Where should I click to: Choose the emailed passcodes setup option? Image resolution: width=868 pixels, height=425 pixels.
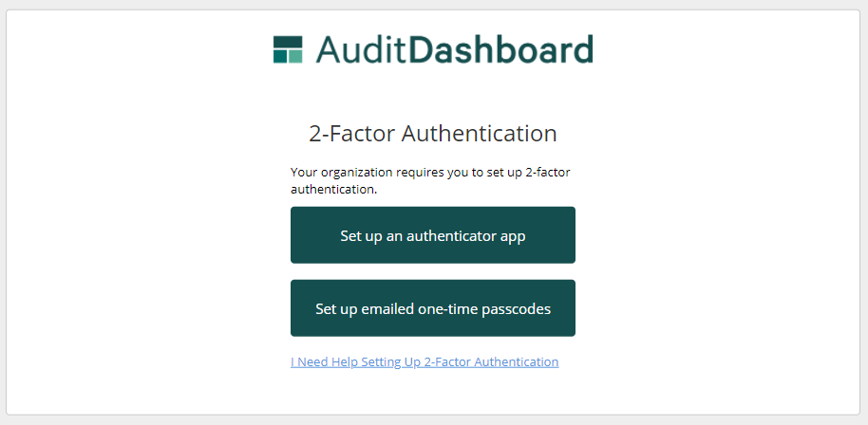433,308
